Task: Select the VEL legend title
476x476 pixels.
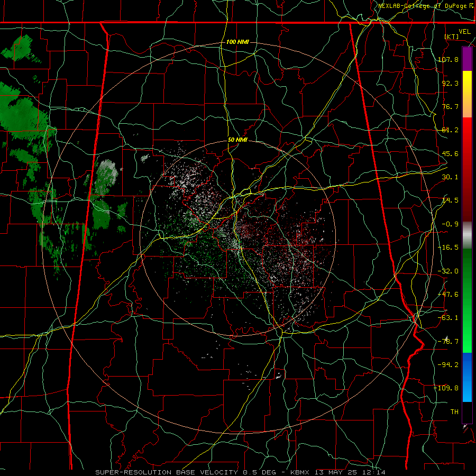Action: click(464, 32)
